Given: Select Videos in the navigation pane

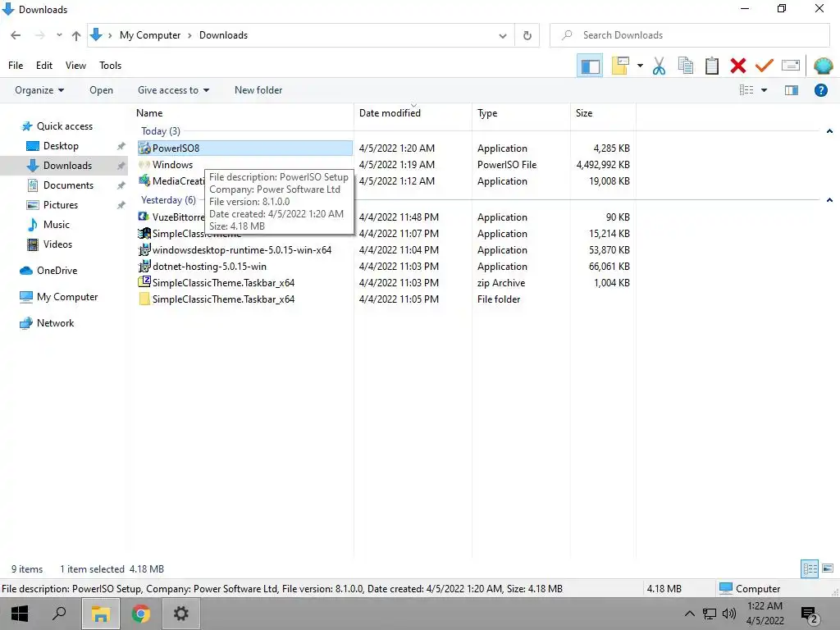Looking at the screenshot, I should coord(57,244).
